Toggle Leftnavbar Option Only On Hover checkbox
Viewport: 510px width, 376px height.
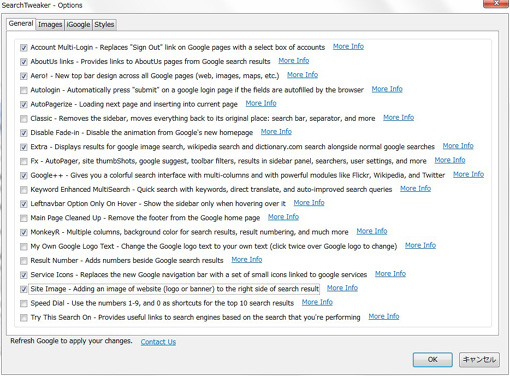point(23,204)
